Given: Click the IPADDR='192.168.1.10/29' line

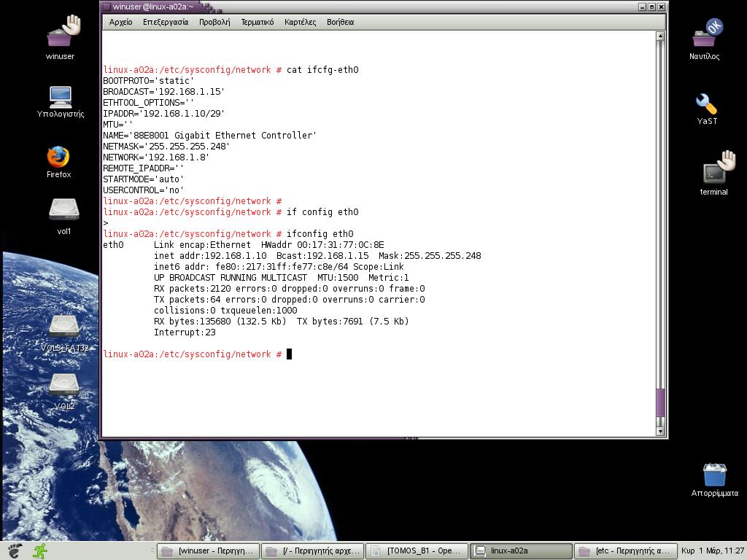Looking at the screenshot, I should click(164, 114).
